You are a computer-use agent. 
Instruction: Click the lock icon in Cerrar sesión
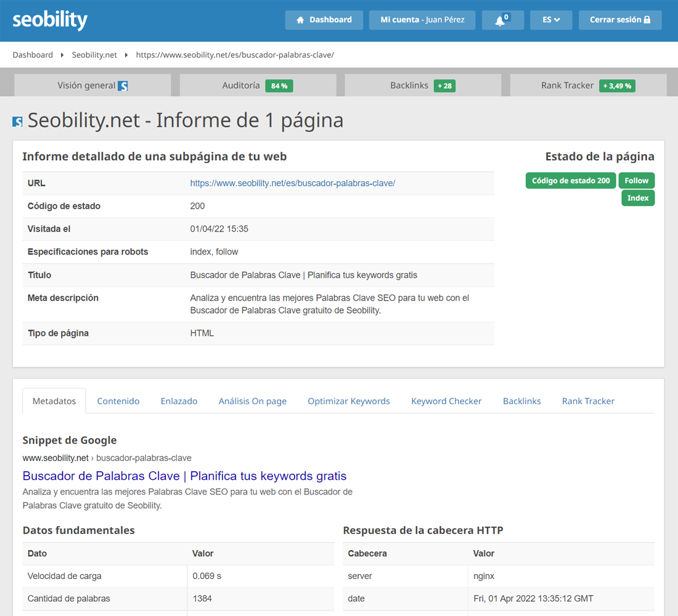(647, 20)
